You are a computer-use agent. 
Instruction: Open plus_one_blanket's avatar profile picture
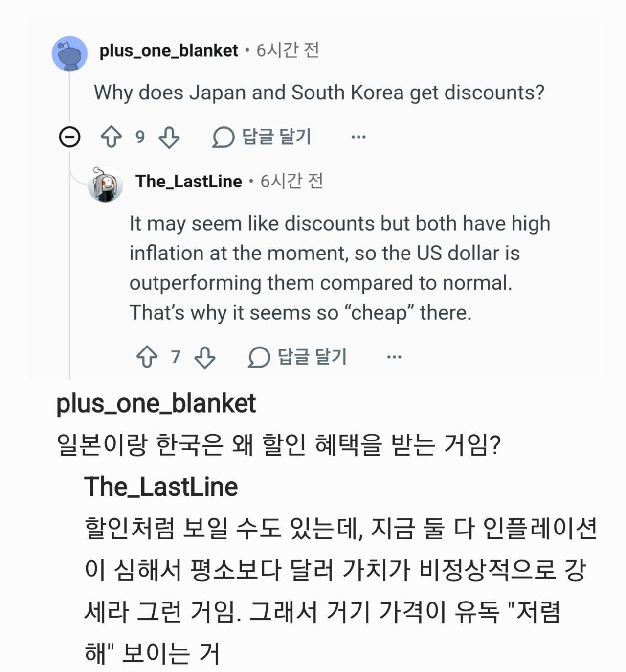pos(70,53)
